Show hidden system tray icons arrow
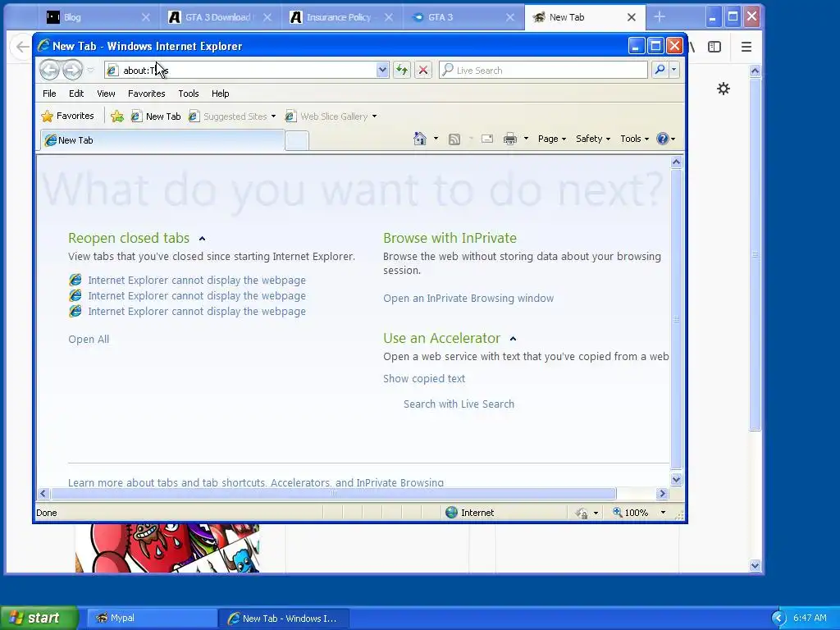 click(x=779, y=618)
